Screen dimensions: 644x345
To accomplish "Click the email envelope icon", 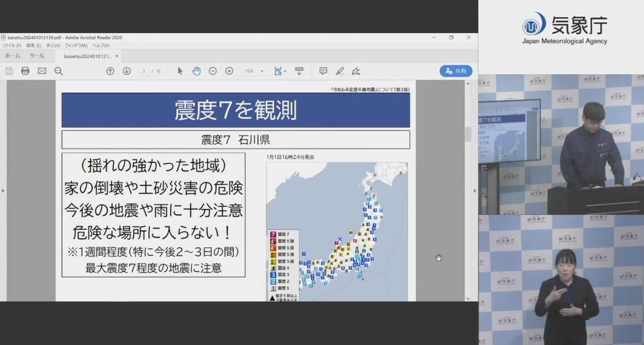I will coord(42,71).
